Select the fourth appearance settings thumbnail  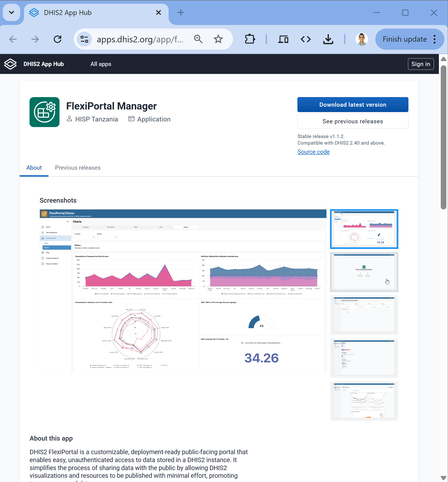tap(364, 358)
